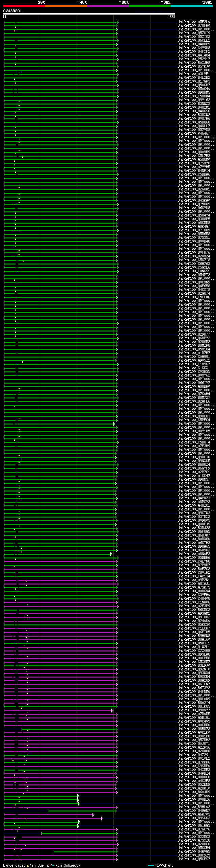Image resolution: width=216 pixels, height=868 pixels.
Task: Select the UniRef100_C4R134 label
Action: click(194, 576)
